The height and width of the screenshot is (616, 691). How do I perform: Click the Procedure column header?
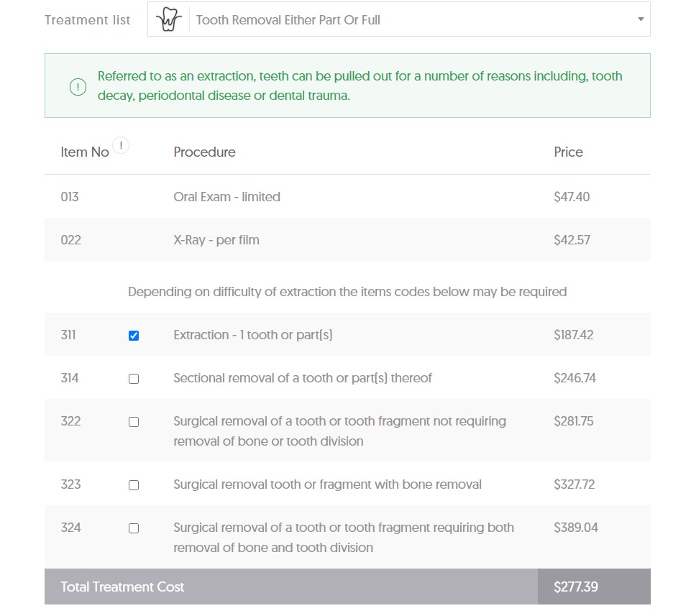(x=204, y=152)
